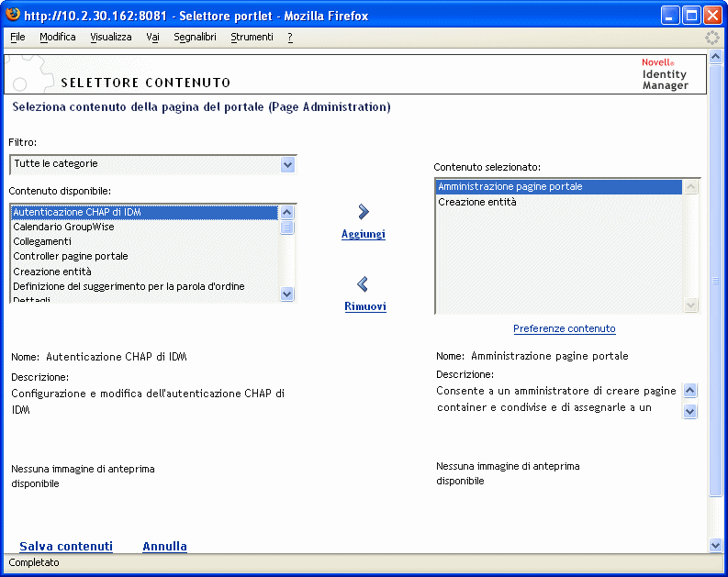Click the available content list's scroll down arrow

coord(287,294)
